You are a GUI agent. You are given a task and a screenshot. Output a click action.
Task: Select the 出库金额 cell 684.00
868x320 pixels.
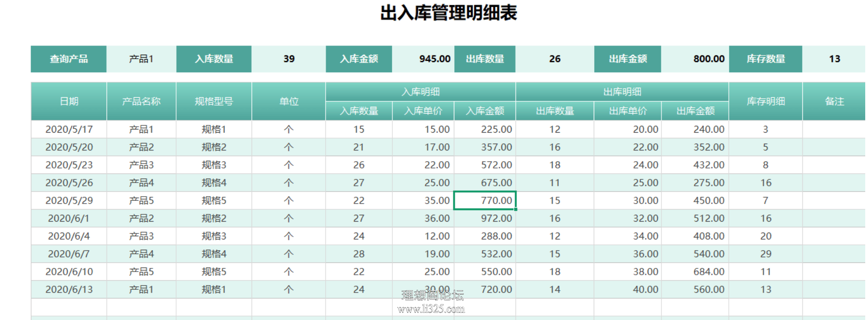tap(695, 272)
